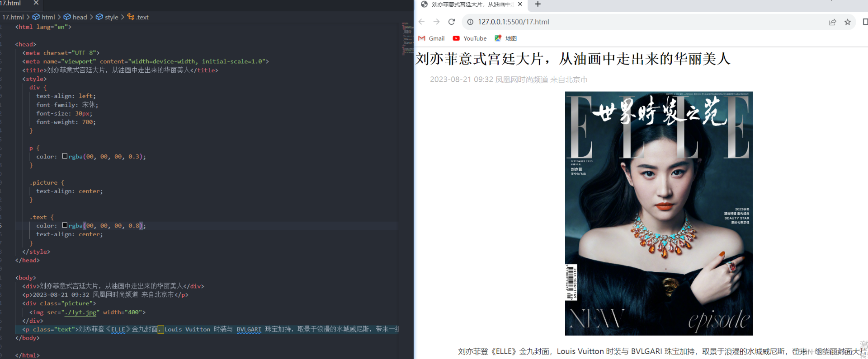Click the font-weight: 700 code line
The width and height of the screenshot is (868, 359).
[66, 122]
